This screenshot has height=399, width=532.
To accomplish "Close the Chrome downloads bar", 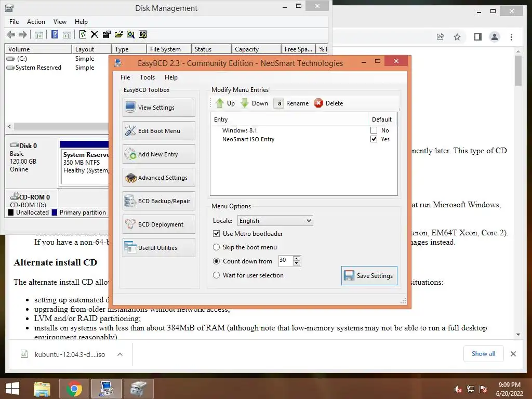I will tap(513, 354).
